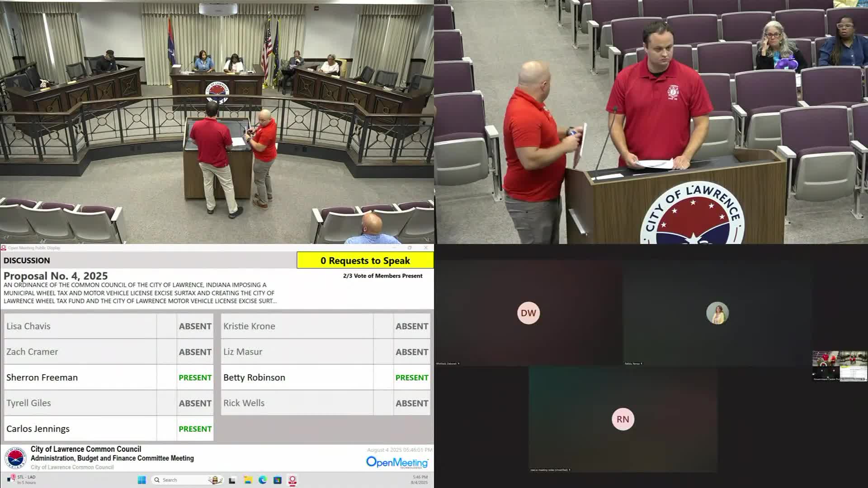This screenshot has height=488, width=868.
Task: Click the 0 Requests to Speak button
Action: click(365, 261)
